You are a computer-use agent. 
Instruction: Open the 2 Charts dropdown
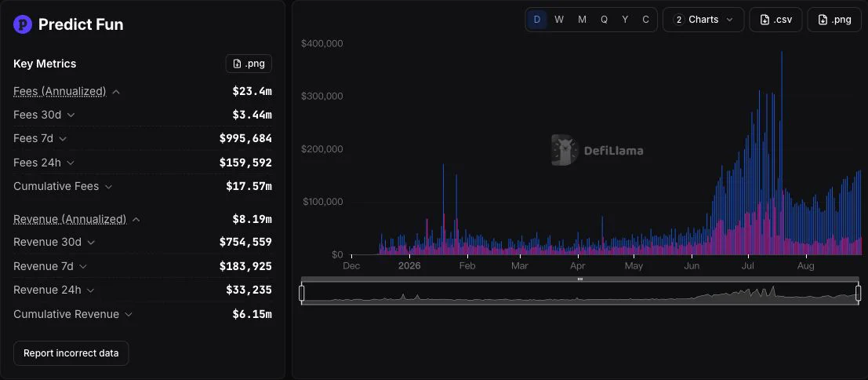703,20
